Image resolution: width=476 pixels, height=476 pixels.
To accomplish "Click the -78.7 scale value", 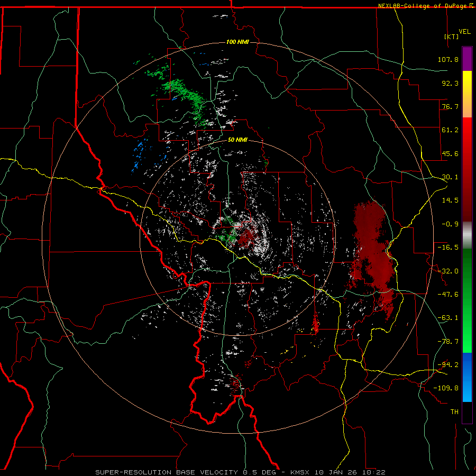I will 448,342.
